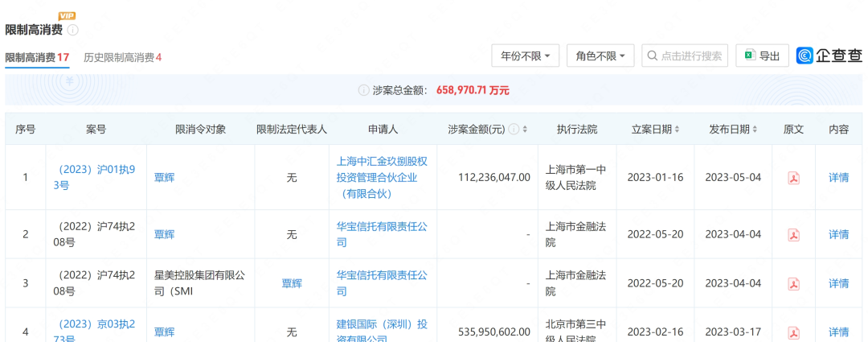Click total amount 658,970.71 万元

[x=473, y=90]
